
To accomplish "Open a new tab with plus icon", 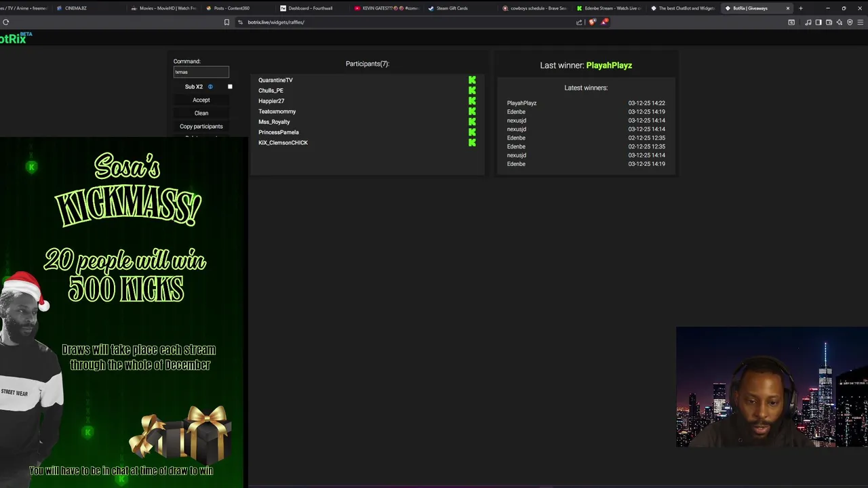I will point(801,8).
